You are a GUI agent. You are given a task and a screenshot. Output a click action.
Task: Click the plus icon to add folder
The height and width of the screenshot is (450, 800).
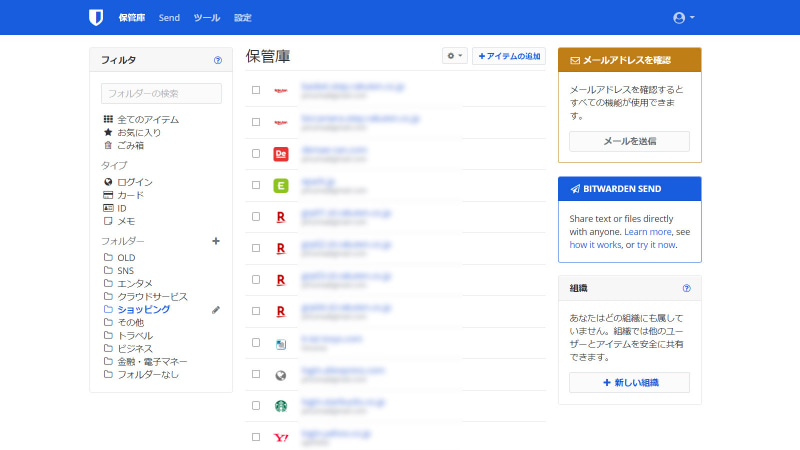click(x=216, y=241)
